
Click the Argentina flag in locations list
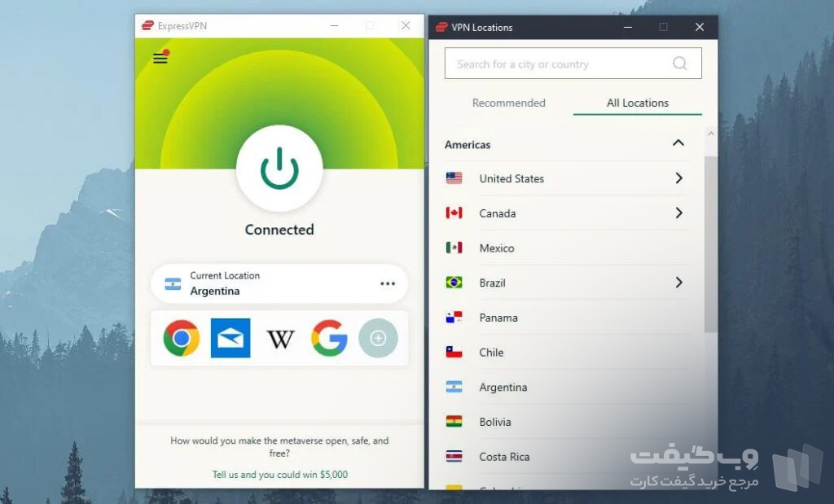click(454, 387)
